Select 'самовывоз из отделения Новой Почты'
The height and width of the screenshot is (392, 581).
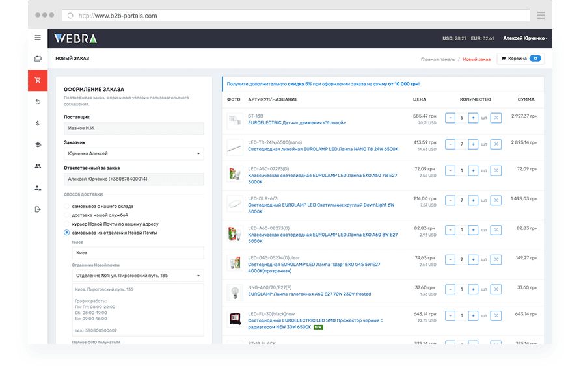tap(67, 233)
